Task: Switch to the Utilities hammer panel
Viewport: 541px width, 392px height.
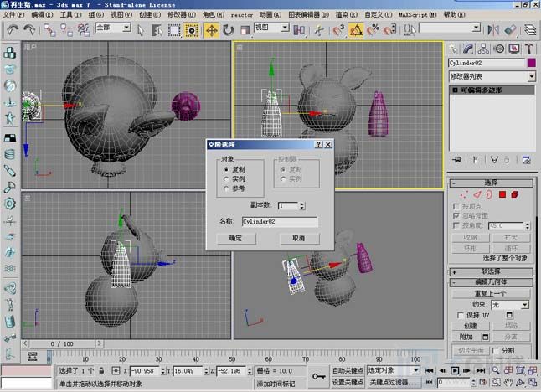Action: click(529, 49)
